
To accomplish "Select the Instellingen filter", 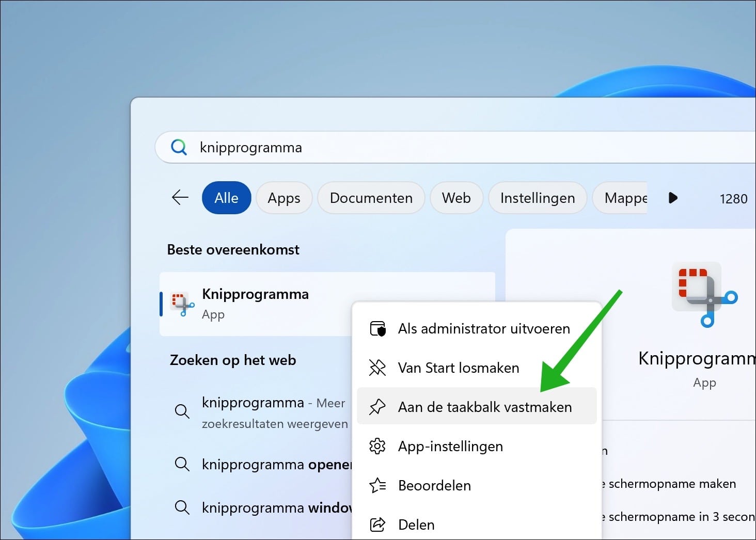I will pyautogui.click(x=537, y=198).
